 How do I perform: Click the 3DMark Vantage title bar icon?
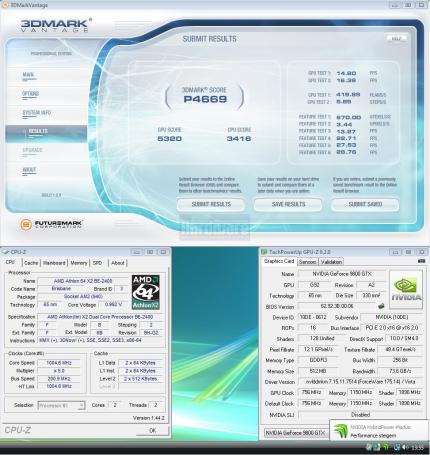5,5
